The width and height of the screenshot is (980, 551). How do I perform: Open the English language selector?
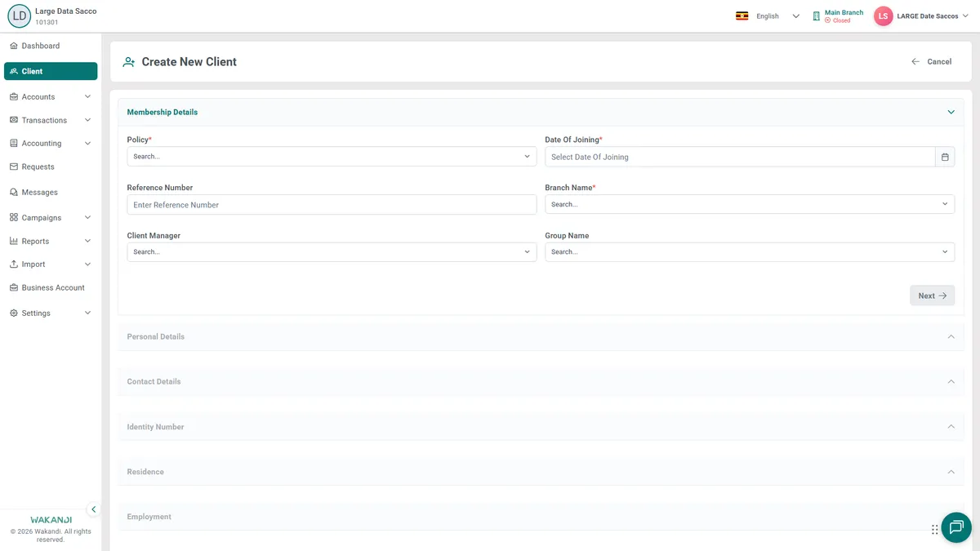768,16
